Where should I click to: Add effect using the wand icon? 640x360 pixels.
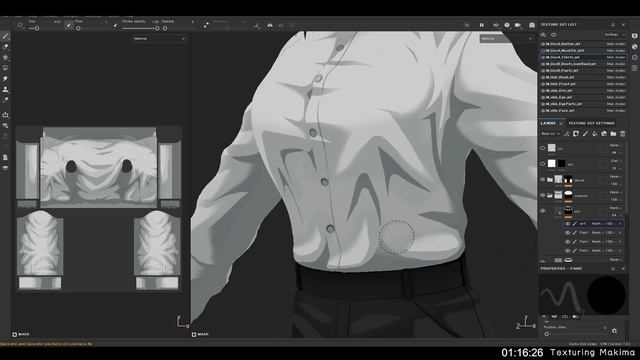click(567, 134)
